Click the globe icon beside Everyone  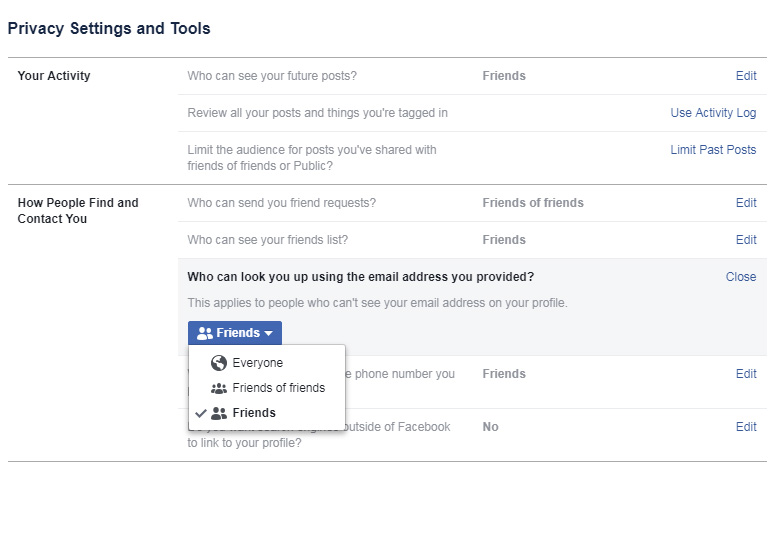(219, 363)
